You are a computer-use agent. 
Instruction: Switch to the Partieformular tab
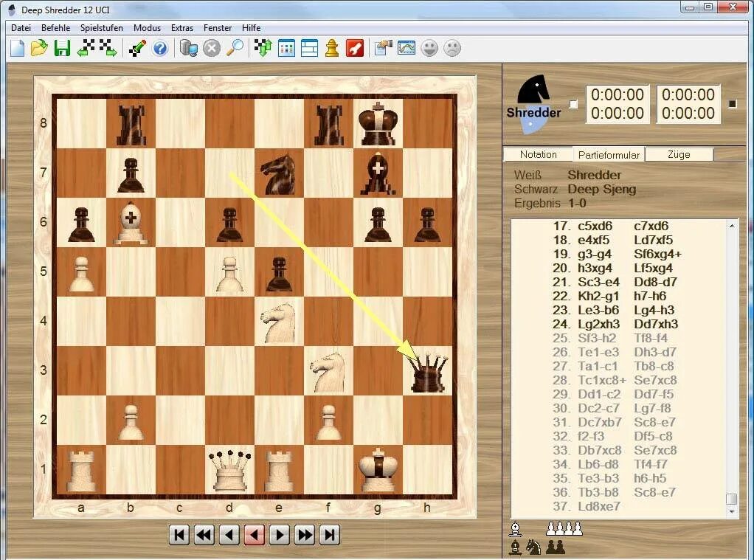[609, 155]
